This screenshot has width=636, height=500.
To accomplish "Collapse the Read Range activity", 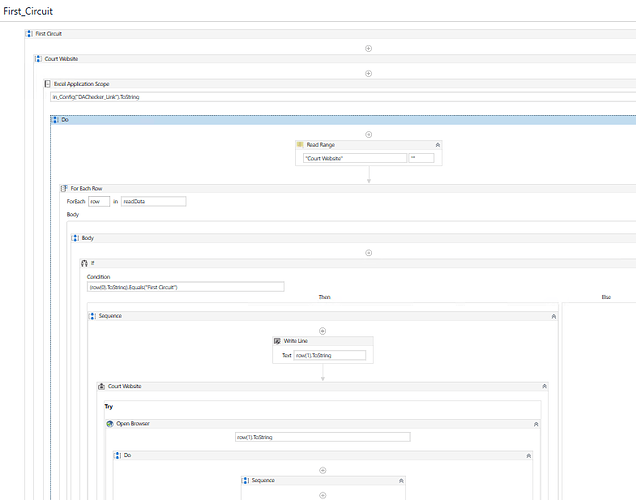I will [438, 145].
